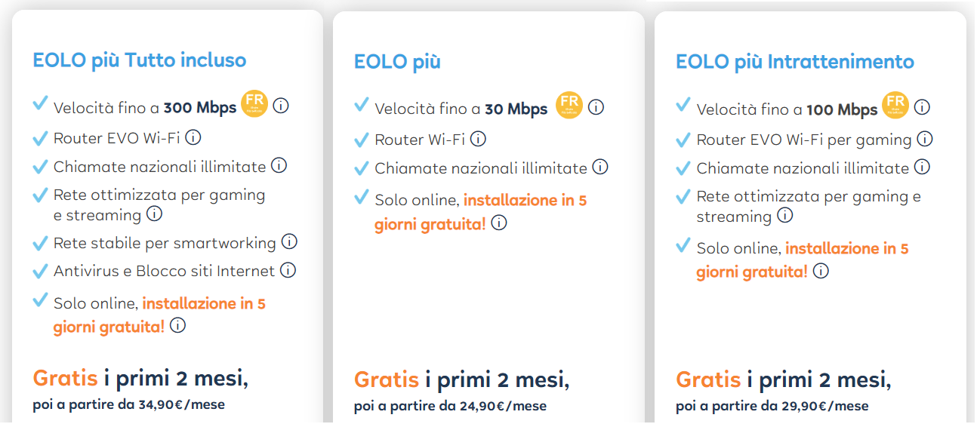Show info for Chiamate nazionali in EOLO più Intrattenimento
The height and width of the screenshot is (424, 980).
pos(922,167)
